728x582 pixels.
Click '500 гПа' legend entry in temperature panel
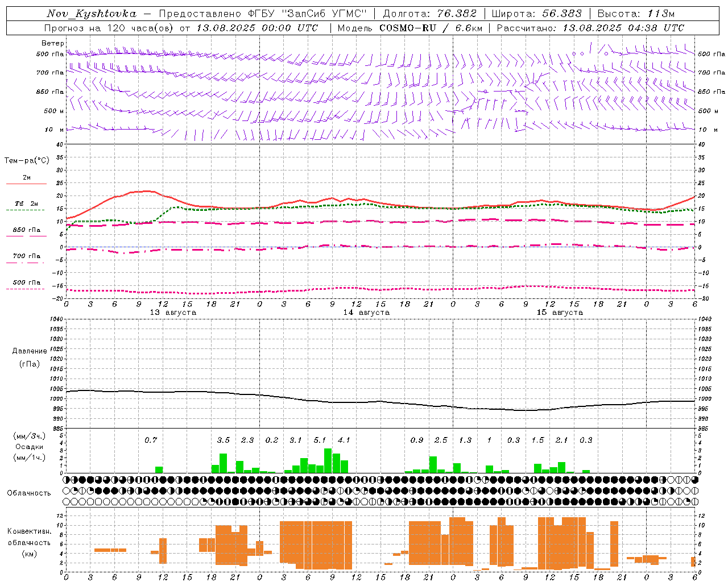coord(26,282)
